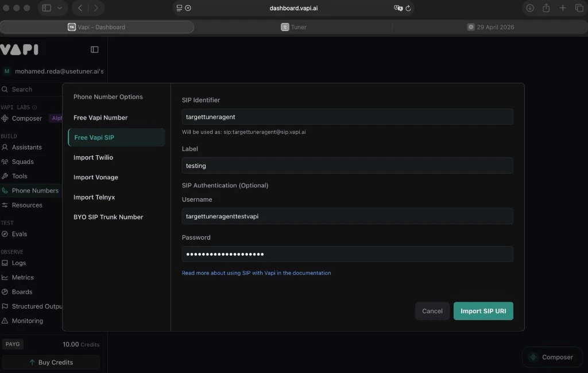Focus the Password field

[347, 254]
